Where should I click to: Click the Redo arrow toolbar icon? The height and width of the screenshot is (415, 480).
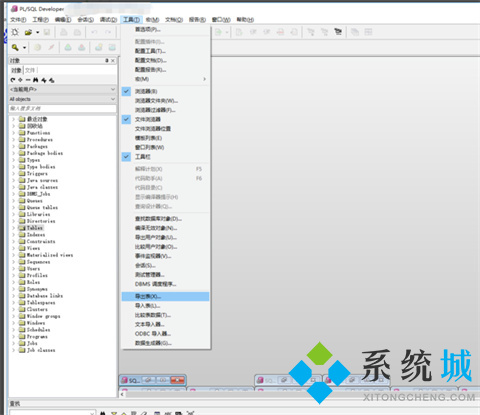pos(108,32)
